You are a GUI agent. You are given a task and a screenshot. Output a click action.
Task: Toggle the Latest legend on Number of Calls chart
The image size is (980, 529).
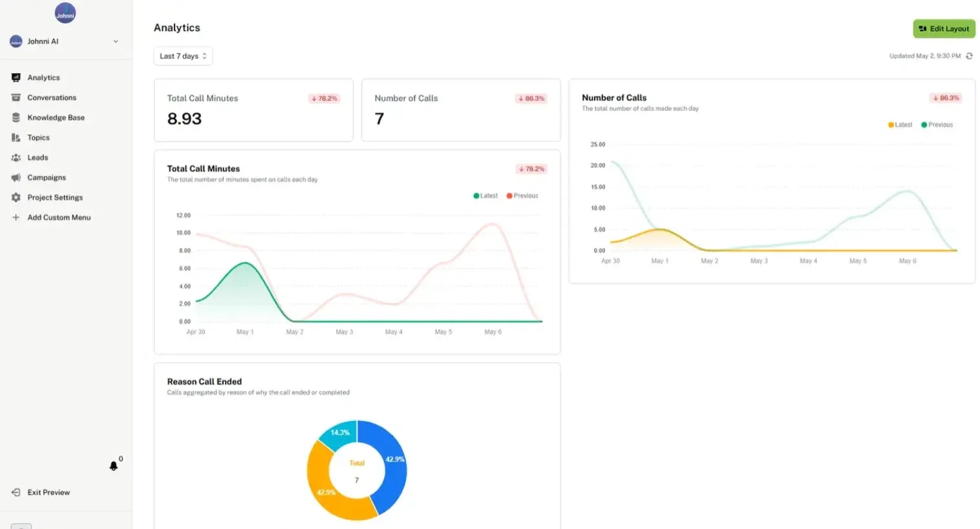(x=900, y=124)
